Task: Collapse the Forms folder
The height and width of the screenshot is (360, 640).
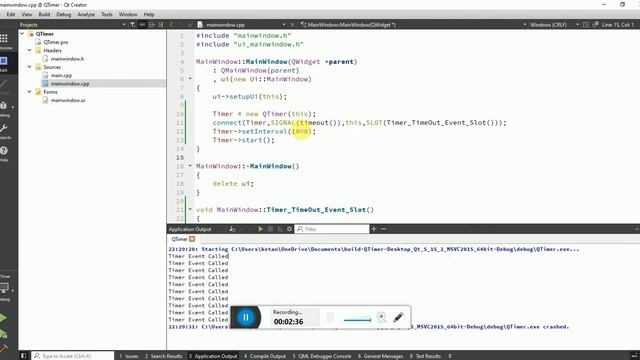Action: (x=29, y=92)
